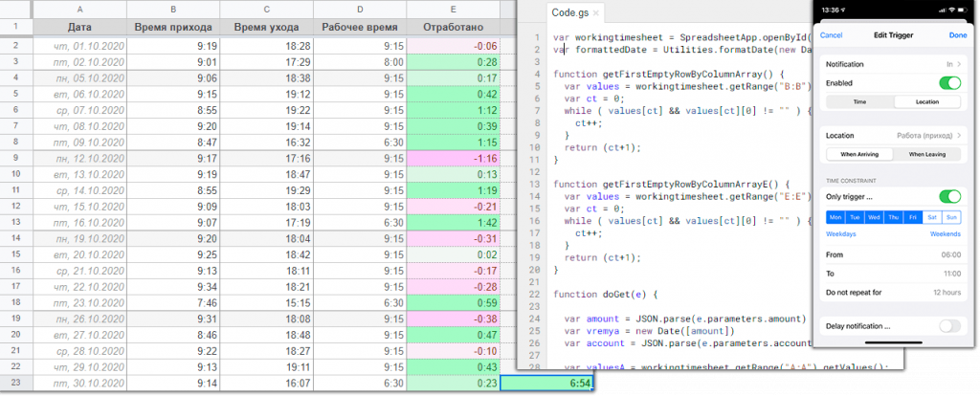Enable the Delay notification switch
The height and width of the screenshot is (396, 980).
[x=949, y=326]
